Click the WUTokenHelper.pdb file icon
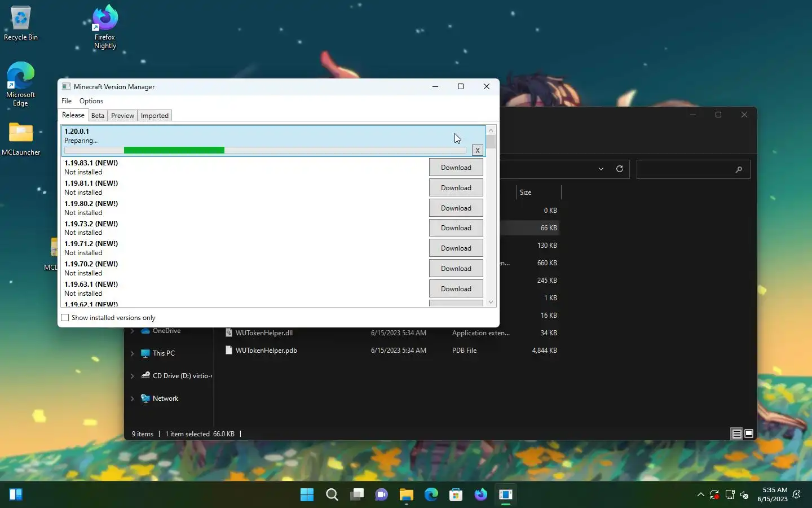This screenshot has width=812, height=508. [x=229, y=351]
